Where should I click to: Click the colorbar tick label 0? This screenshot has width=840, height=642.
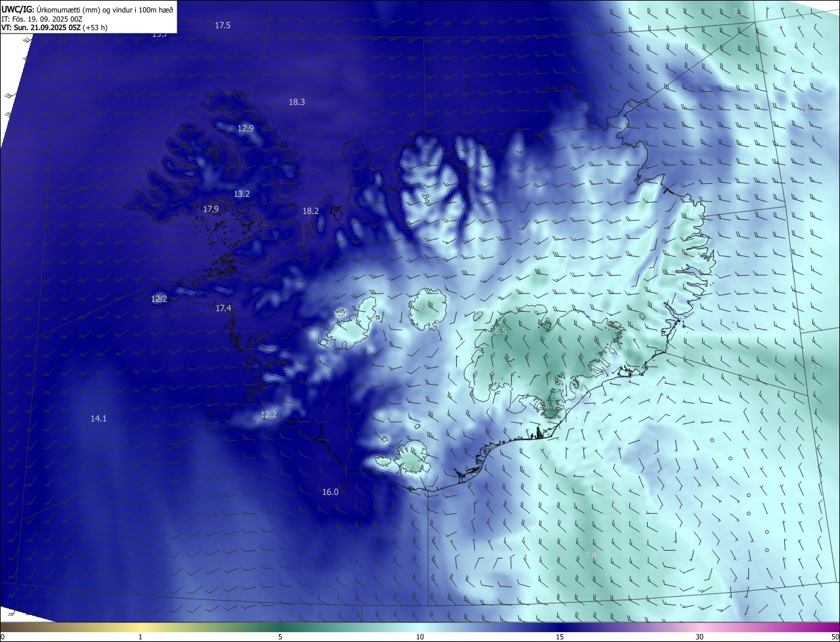pyautogui.click(x=3, y=637)
